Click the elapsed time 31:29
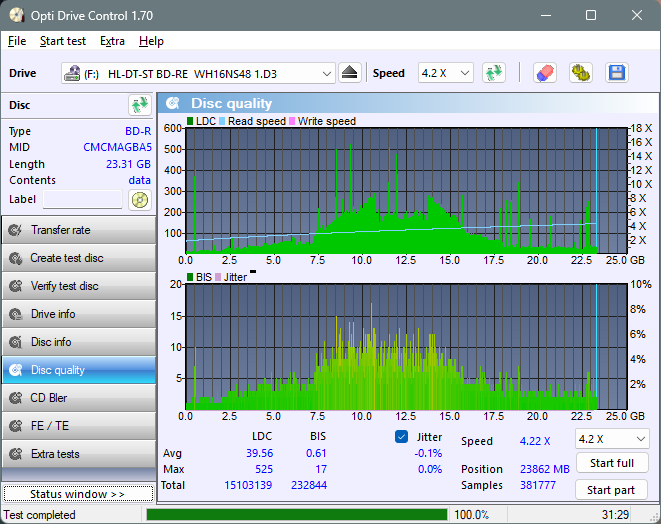This screenshot has height=524, width=661. (615, 515)
